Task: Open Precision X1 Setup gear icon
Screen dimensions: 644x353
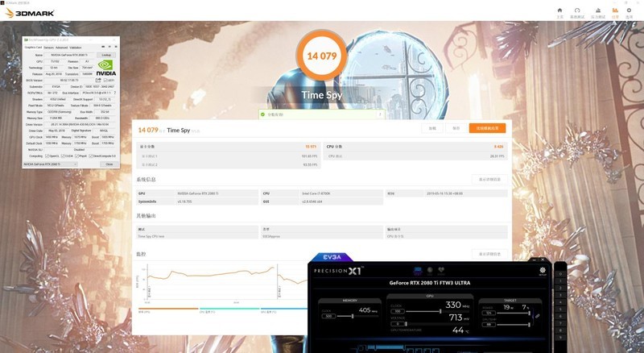Action: coord(542,271)
